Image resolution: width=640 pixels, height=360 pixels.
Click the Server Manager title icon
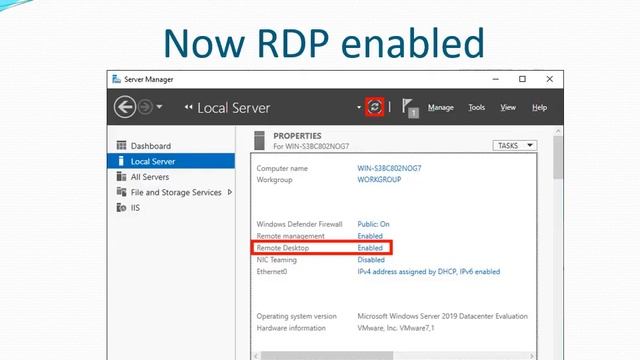point(116,79)
